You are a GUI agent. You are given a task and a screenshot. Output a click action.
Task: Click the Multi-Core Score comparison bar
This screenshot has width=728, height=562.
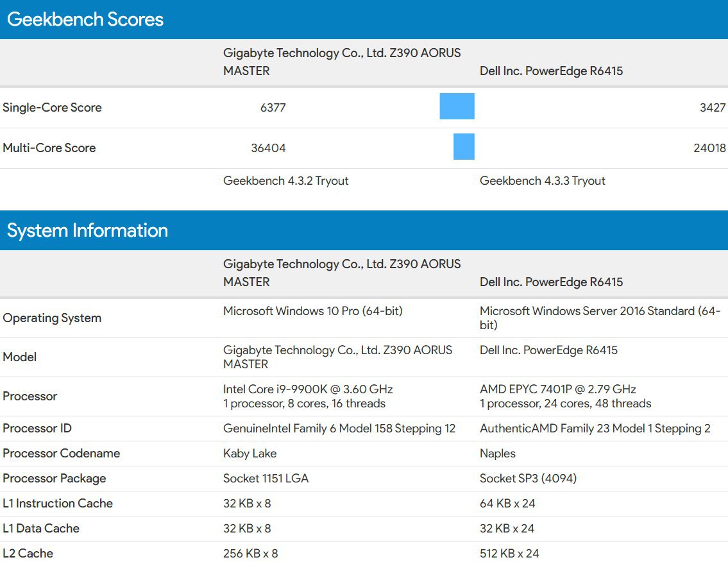pos(464,146)
